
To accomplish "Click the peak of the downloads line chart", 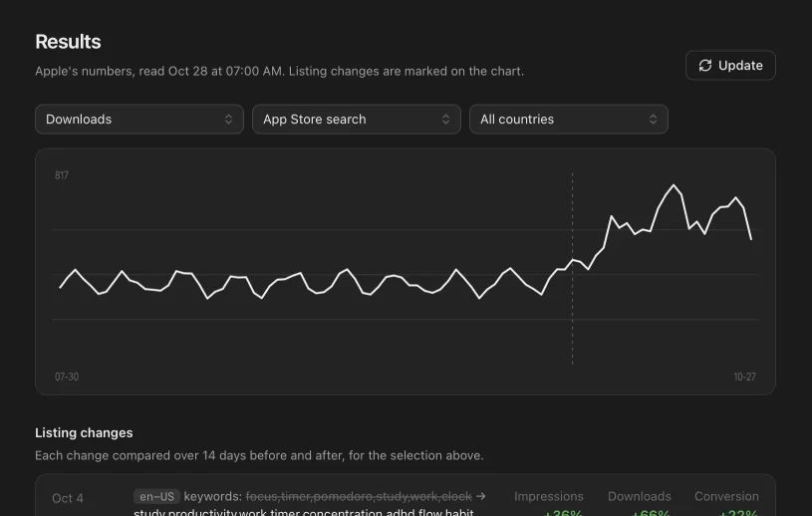I will [x=674, y=184].
